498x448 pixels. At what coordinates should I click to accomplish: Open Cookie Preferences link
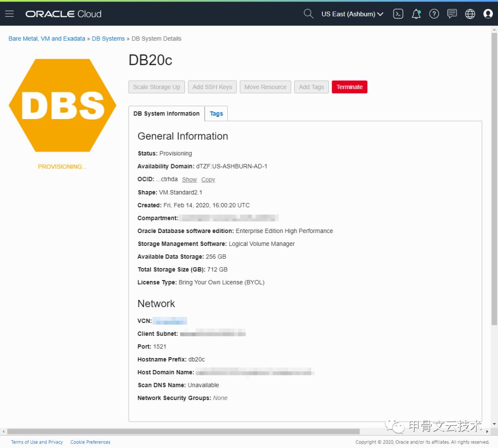tap(90, 442)
